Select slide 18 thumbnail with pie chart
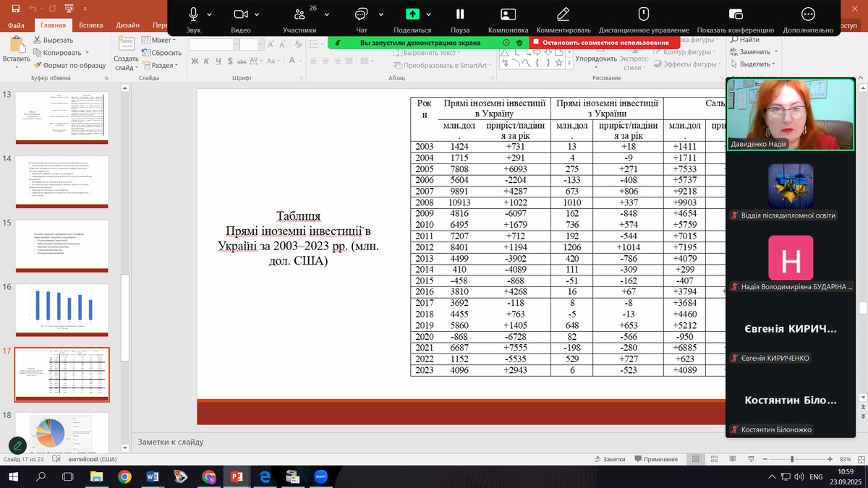The image size is (868, 488). (x=62, y=433)
